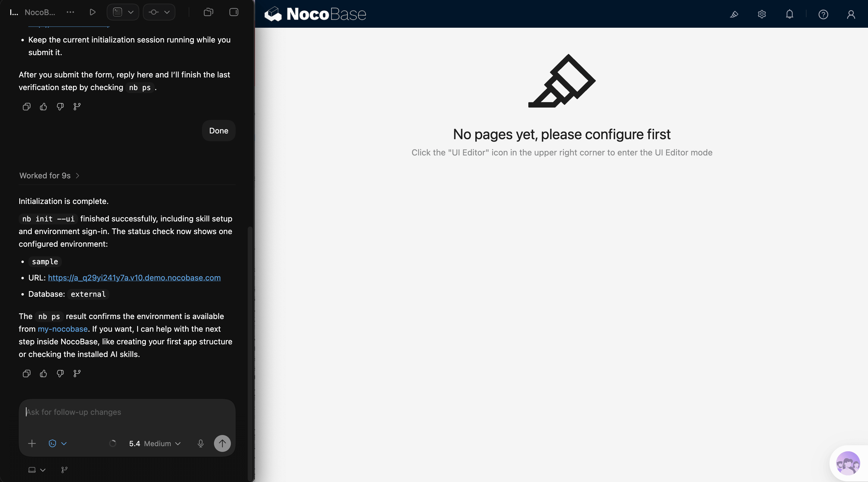
Task: Click the microphone icon in the input bar
Action: (201, 443)
